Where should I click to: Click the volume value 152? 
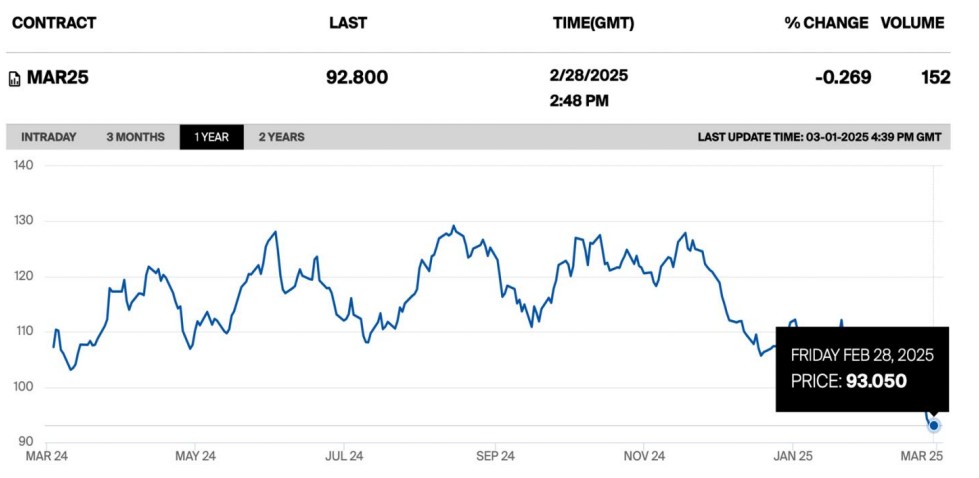936,77
